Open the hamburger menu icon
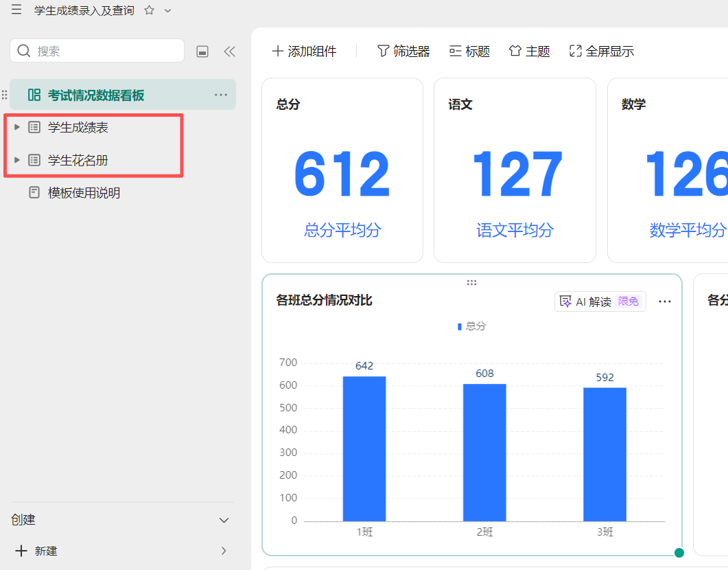The image size is (728, 570). (x=16, y=10)
